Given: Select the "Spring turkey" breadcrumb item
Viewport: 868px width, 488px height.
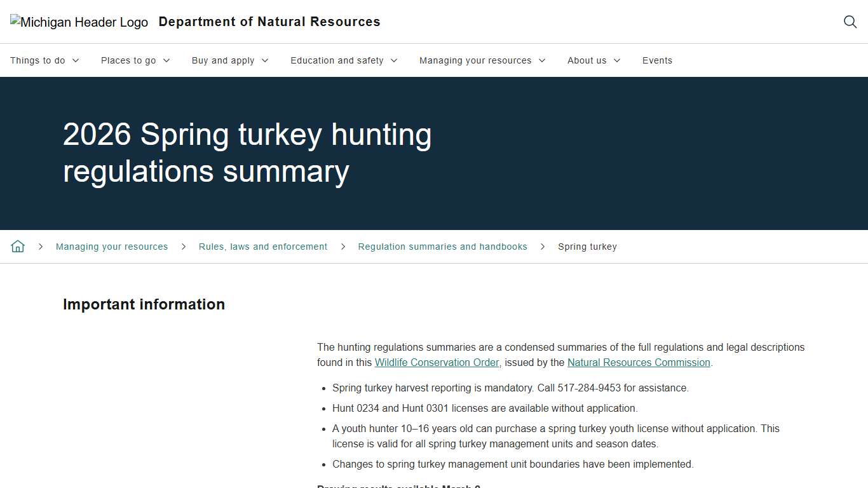Looking at the screenshot, I should click(587, 247).
